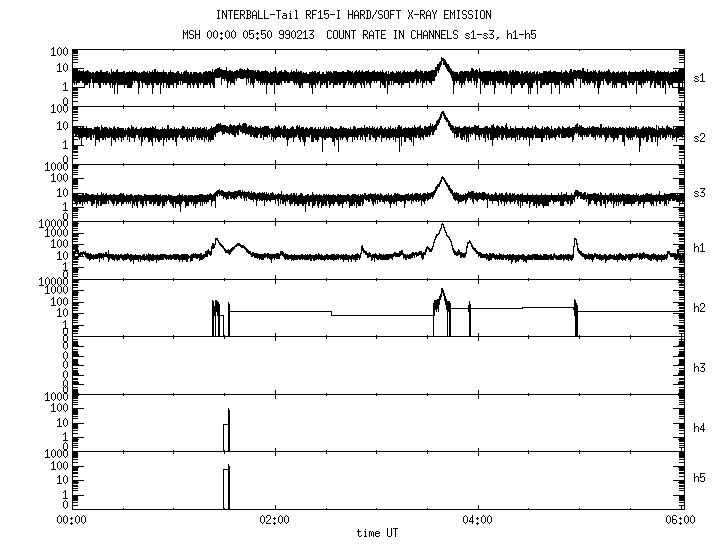The height and width of the screenshot is (550, 720).
Task: Click the h1 channel label
Action: tap(699, 250)
